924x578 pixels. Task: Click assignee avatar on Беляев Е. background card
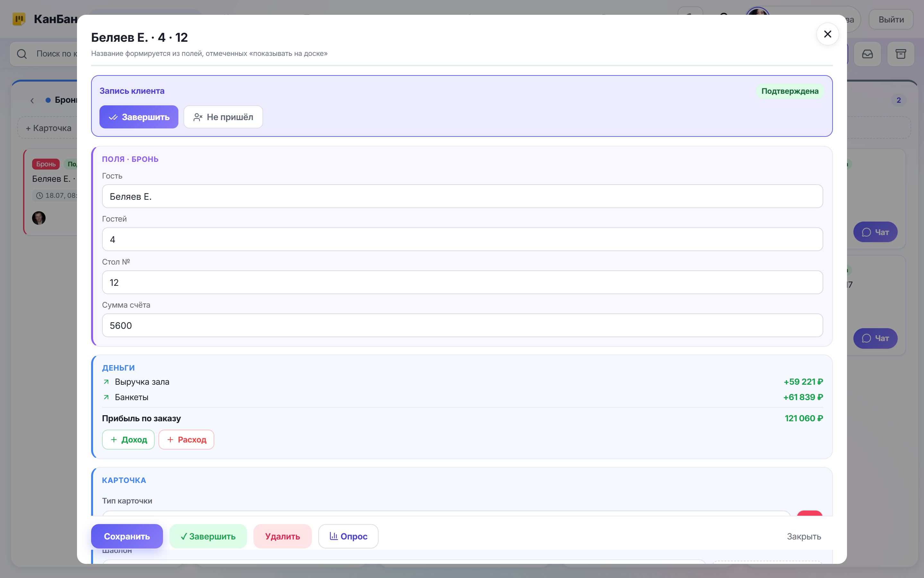pyautogui.click(x=39, y=218)
